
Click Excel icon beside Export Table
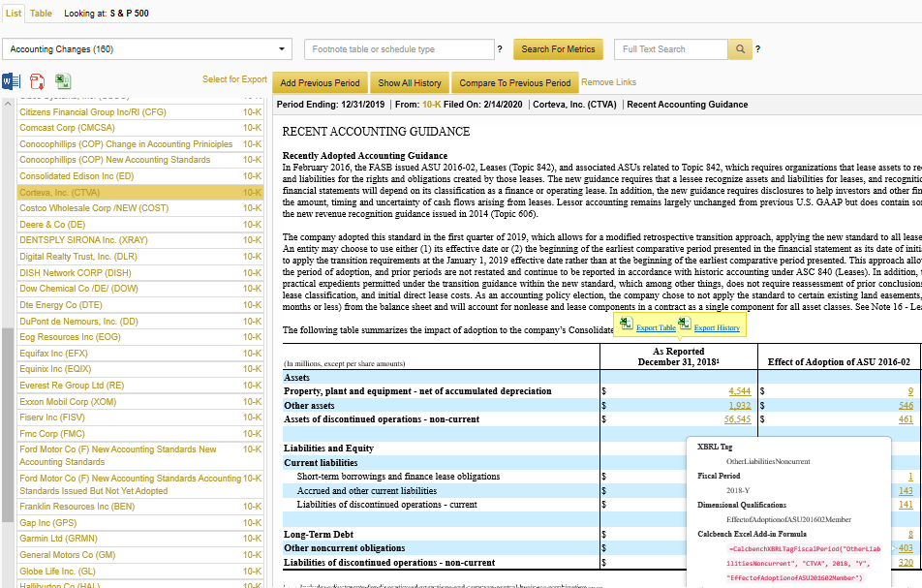coord(626,325)
